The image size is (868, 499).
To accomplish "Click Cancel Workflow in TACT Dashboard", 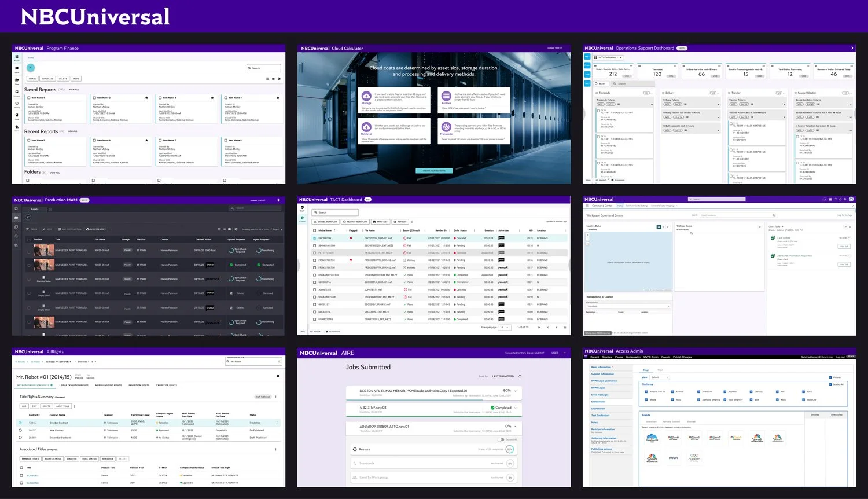I will pyautogui.click(x=326, y=222).
